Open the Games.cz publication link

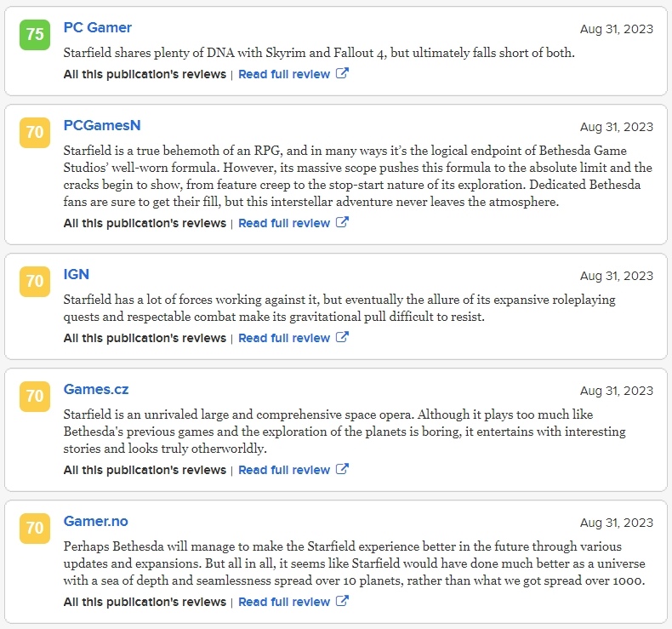(x=96, y=389)
